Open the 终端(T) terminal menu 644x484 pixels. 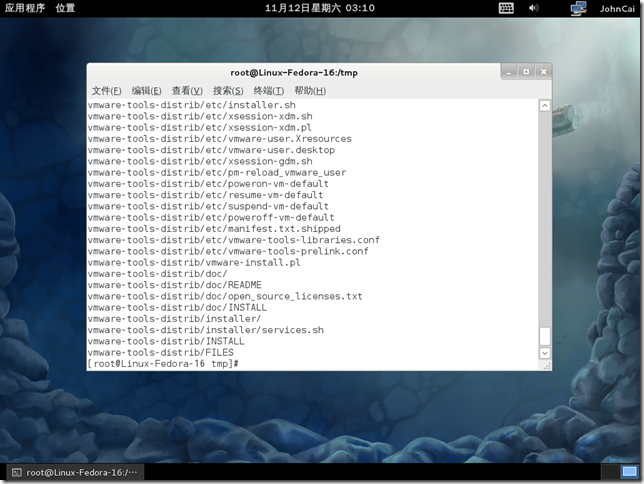click(269, 91)
